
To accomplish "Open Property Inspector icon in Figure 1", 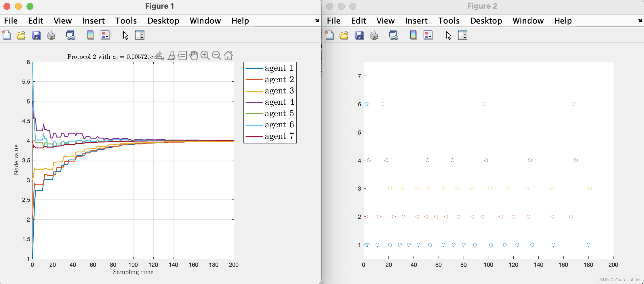I will [x=140, y=35].
